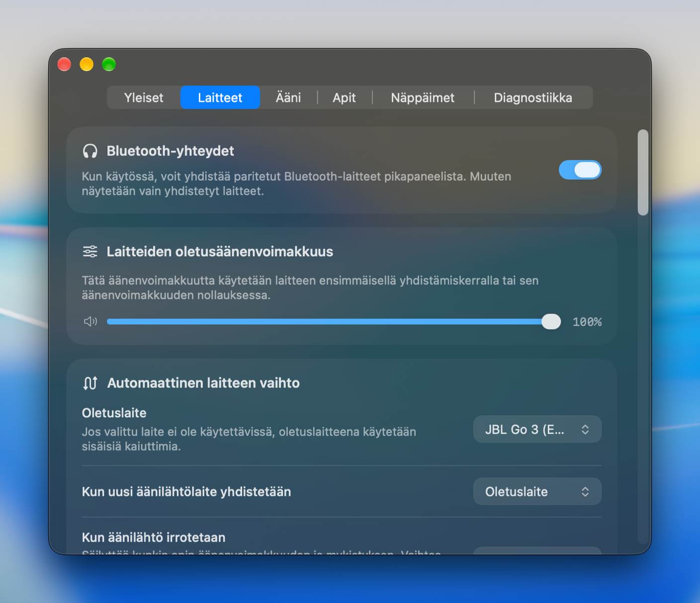Image resolution: width=700 pixels, height=603 pixels.
Task: Open the Oletuslaite dropdown showing JBL Go 3
Action: pyautogui.click(x=537, y=429)
